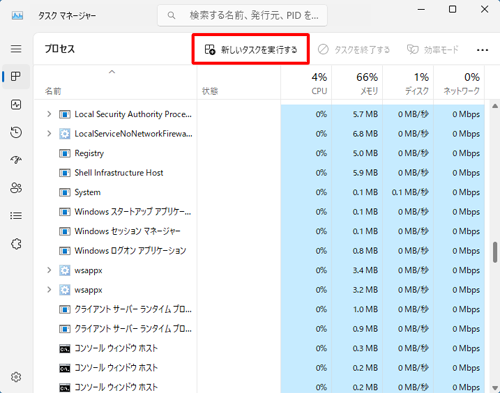Click the first コンソール ウィンドウ ホスト icon

pos(65,349)
